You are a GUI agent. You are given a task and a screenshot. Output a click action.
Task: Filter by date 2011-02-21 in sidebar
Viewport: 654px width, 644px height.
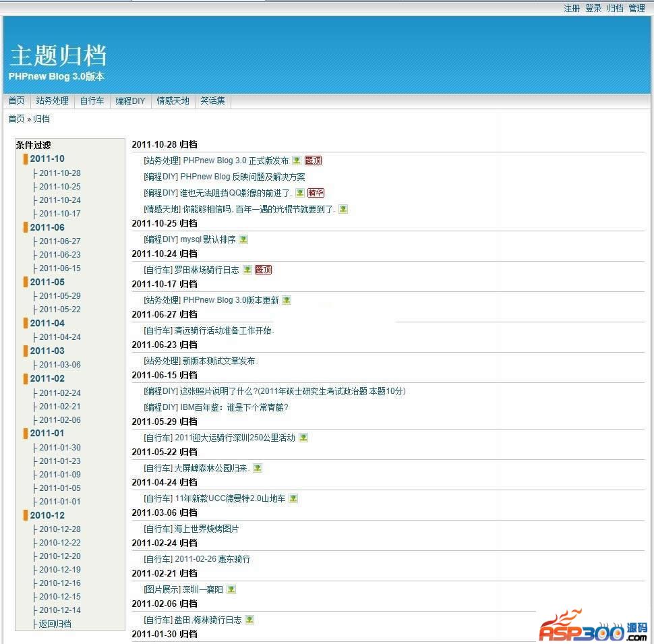60,407
